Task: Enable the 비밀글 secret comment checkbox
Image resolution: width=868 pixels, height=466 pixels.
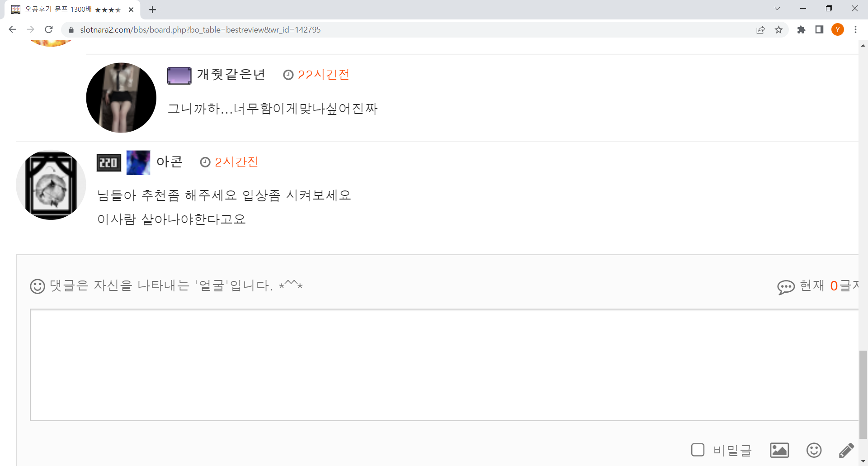Action: coord(698,450)
